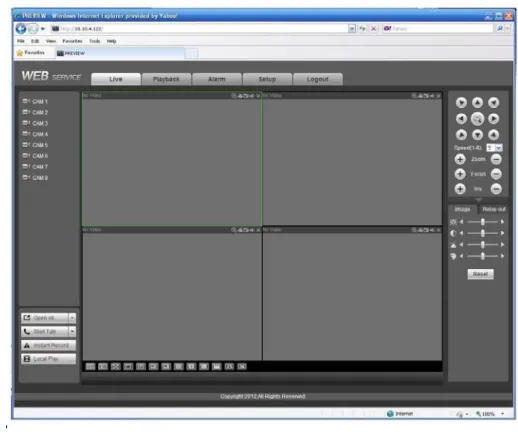Switch to the Relay-out tab
Viewport: 518px width, 441px height.
494,209
